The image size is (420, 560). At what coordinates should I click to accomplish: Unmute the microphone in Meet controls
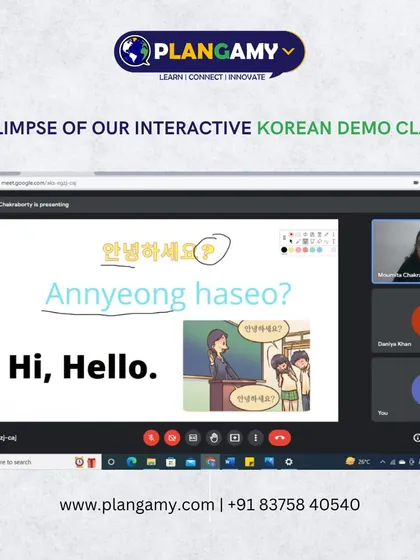tap(151, 438)
